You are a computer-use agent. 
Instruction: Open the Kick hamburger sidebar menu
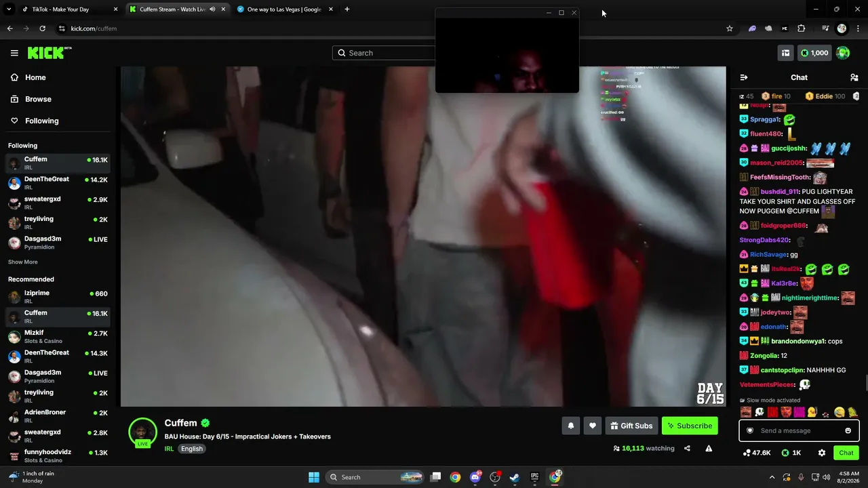tap(14, 53)
